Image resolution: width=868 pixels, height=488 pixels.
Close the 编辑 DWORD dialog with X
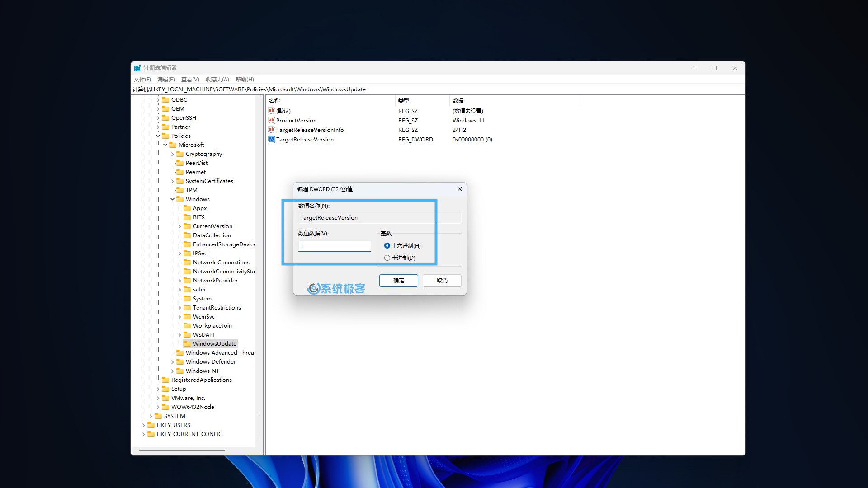[x=460, y=189]
